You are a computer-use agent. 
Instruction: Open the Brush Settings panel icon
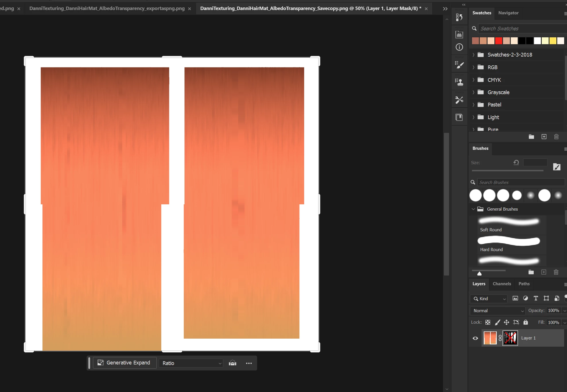coord(459,65)
